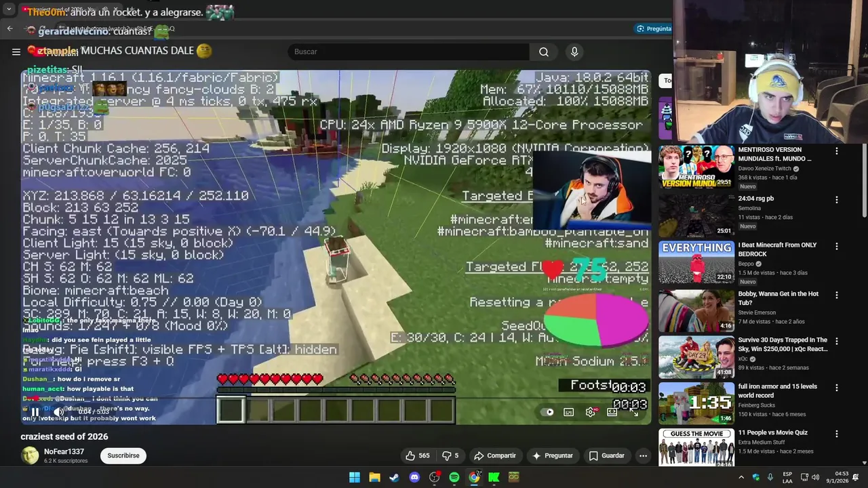Image resolution: width=868 pixels, height=488 pixels.
Task: Open Survive 30 Days Trapped In The Sky thumbnail
Action: [696, 357]
